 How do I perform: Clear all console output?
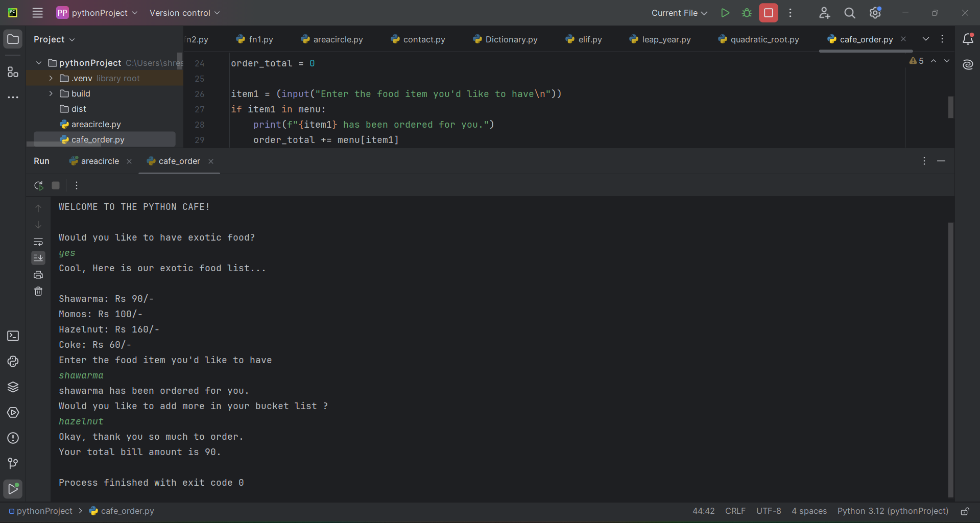(38, 291)
